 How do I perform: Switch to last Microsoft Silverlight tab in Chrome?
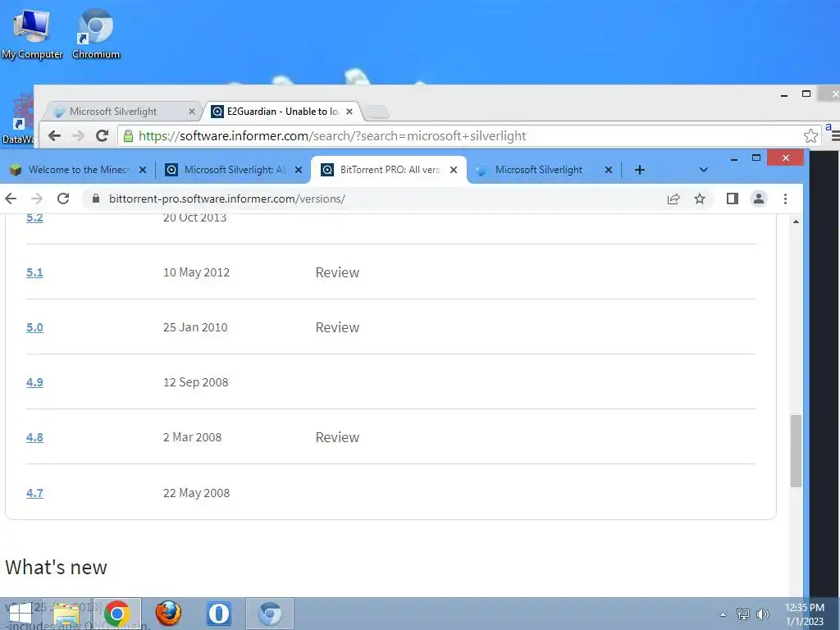coord(539,170)
